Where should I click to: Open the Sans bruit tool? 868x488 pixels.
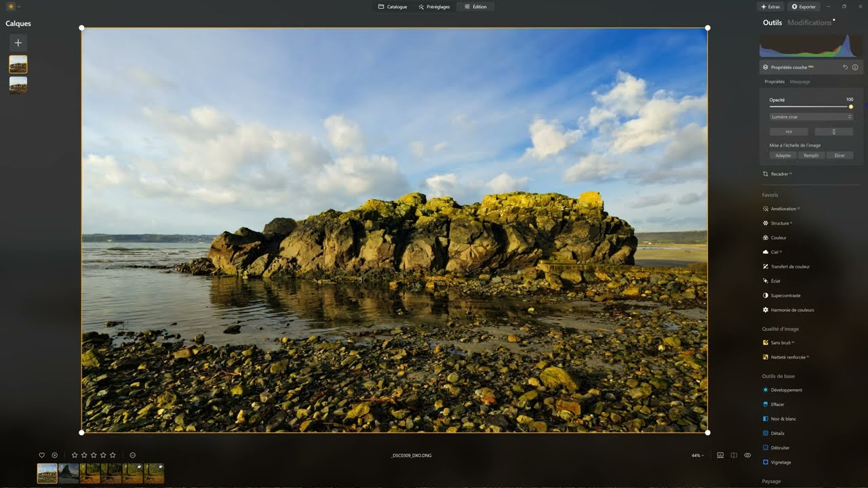coord(778,343)
